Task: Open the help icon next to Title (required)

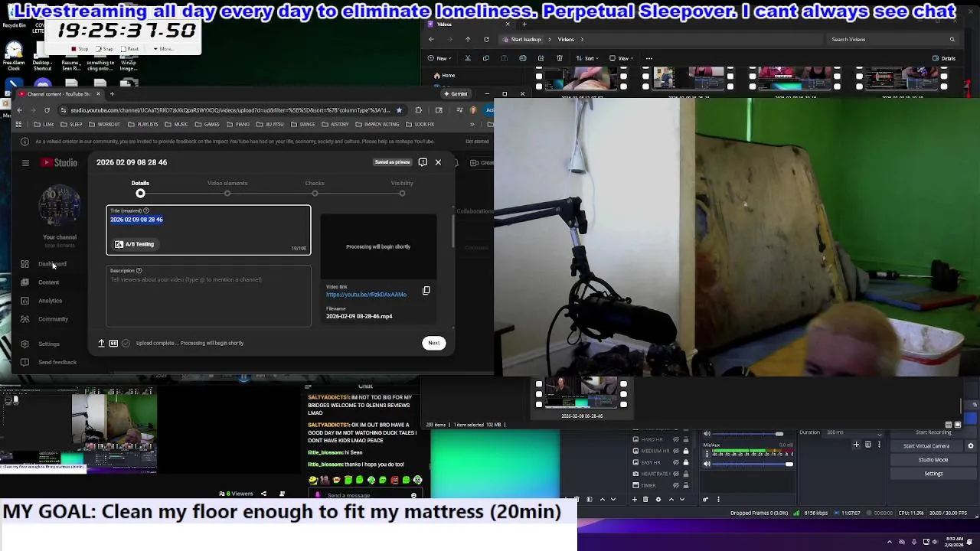Action: [146, 210]
